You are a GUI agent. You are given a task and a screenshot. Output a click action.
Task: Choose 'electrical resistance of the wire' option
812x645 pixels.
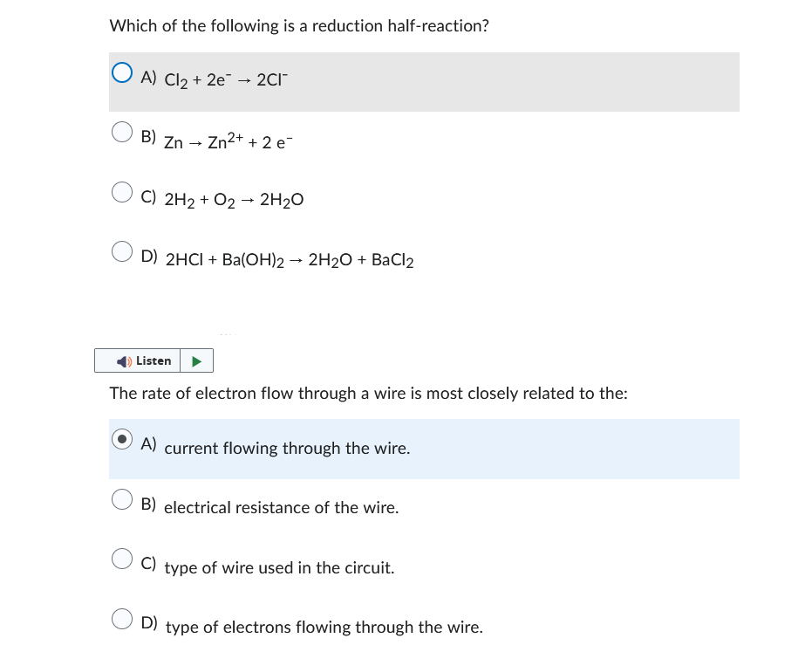point(122,498)
